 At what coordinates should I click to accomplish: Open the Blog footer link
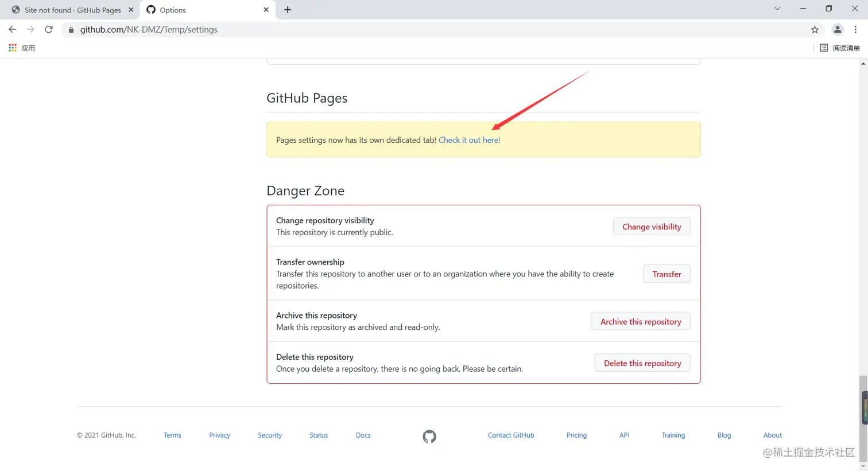pyautogui.click(x=724, y=435)
